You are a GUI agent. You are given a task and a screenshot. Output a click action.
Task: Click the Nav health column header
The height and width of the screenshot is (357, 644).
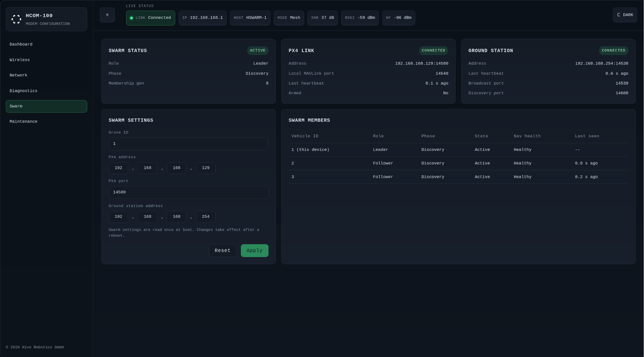pos(527,136)
